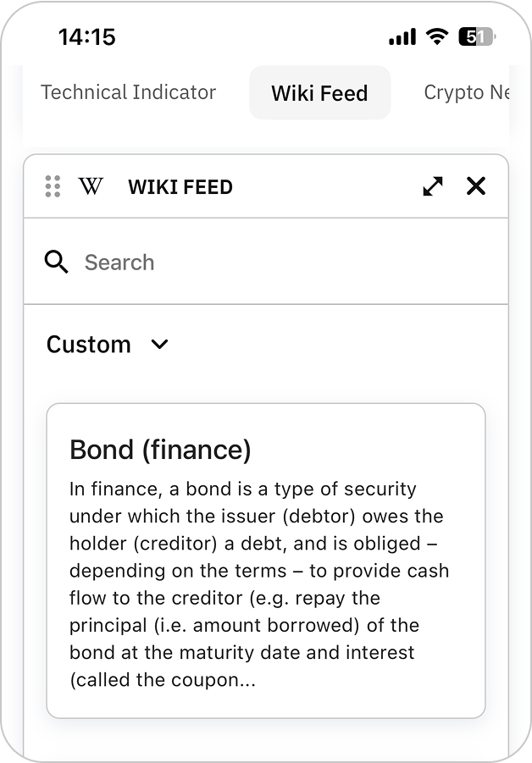This screenshot has width=532, height=763.
Task: Tap the bond article summary text
Action: click(258, 570)
